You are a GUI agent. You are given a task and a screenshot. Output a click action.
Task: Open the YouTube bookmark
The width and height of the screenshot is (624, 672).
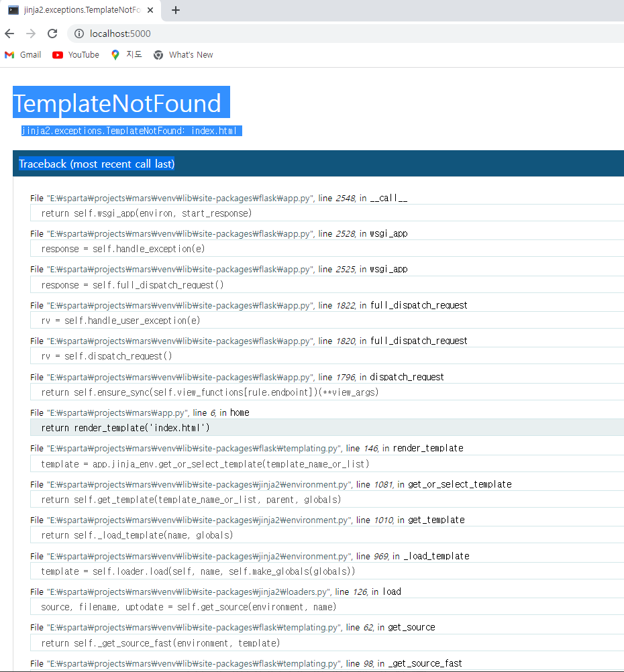tap(76, 55)
